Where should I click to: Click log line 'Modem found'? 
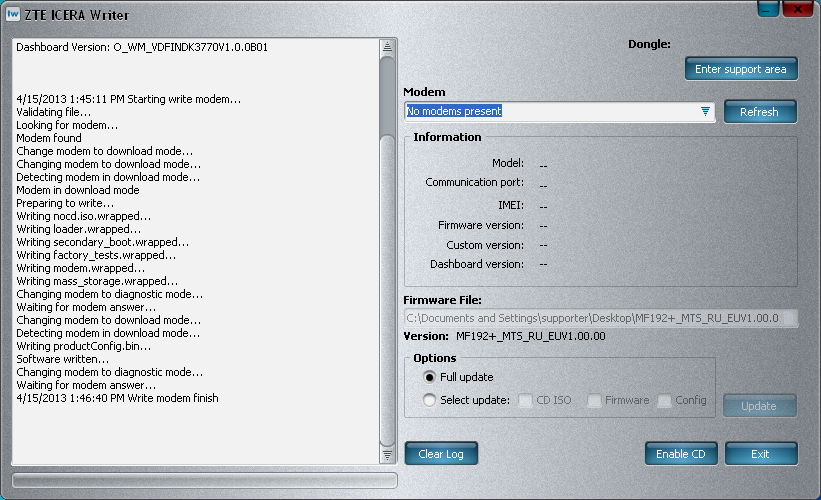pyautogui.click(x=49, y=138)
